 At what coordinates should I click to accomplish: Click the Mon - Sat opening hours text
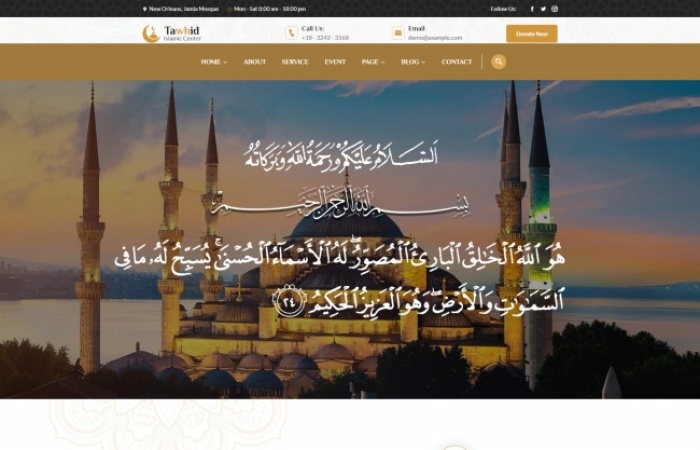270,9
